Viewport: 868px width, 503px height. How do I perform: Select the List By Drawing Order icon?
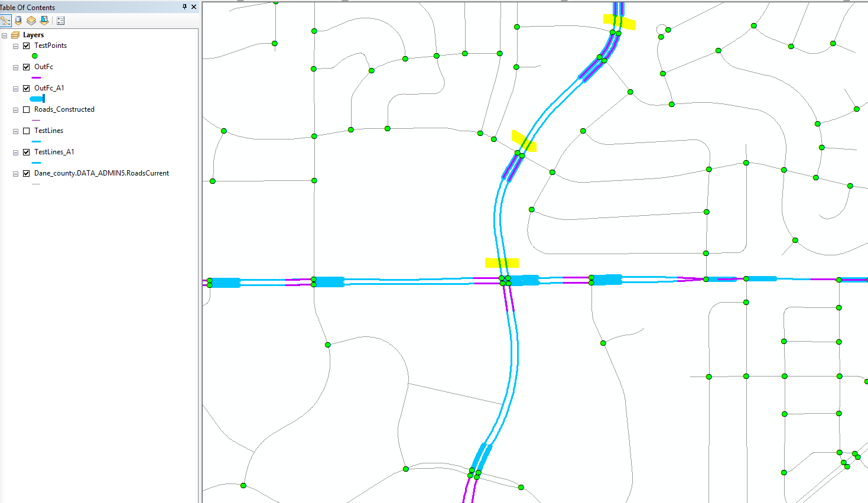[x=5, y=20]
